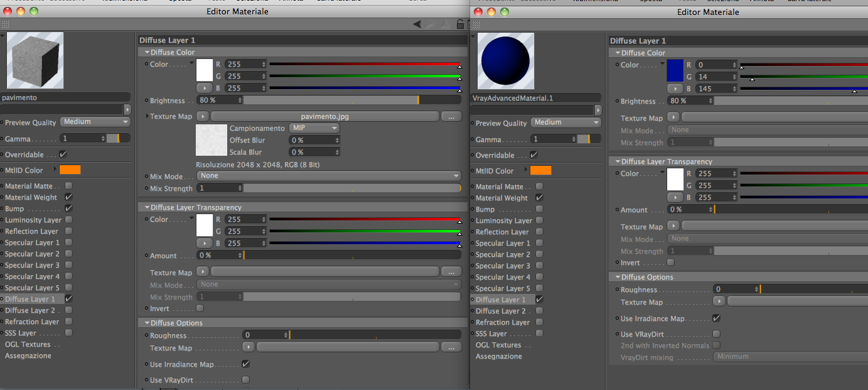Viewport: 868px width, 390px height.
Task: Open Refraction Layer channel in pavimento editor
Action: (31, 322)
